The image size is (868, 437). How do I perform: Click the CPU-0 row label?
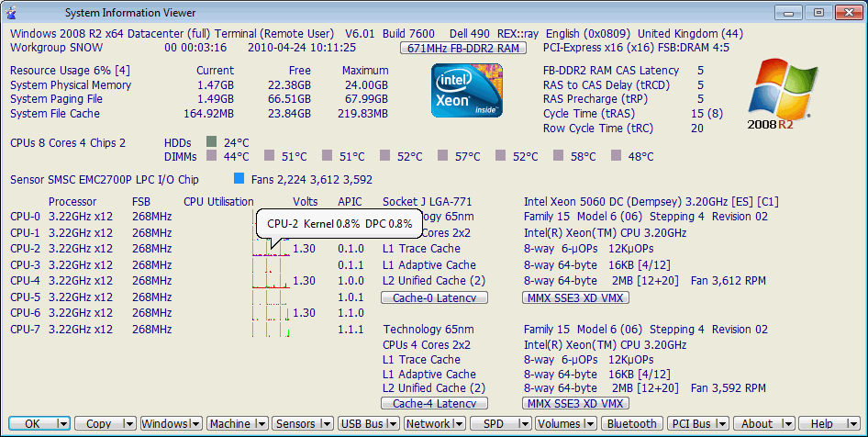(x=26, y=217)
